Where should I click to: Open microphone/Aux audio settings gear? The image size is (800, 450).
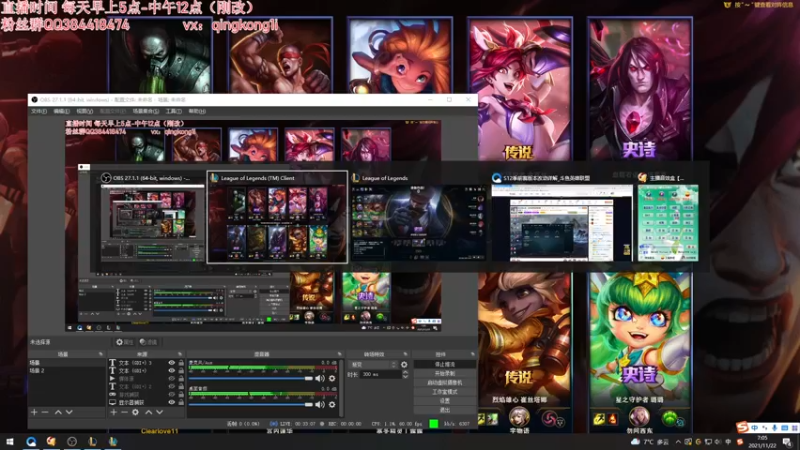pos(332,379)
